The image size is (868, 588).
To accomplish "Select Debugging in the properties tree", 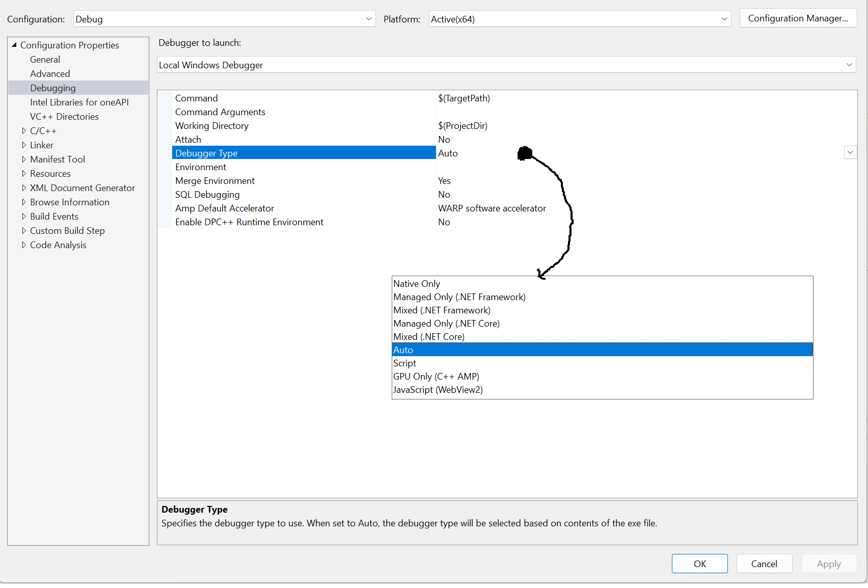I will (53, 88).
